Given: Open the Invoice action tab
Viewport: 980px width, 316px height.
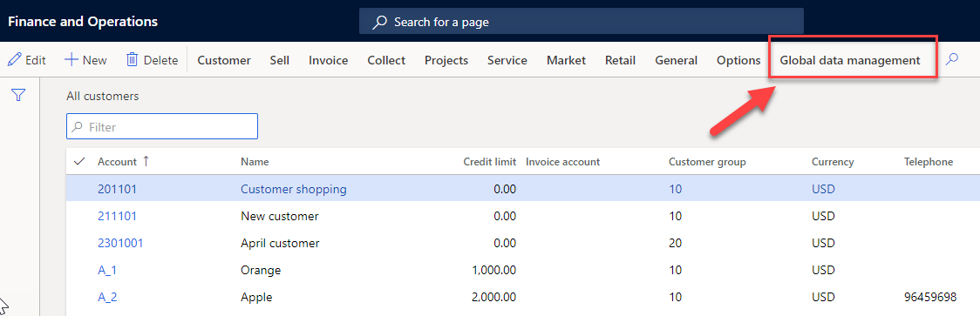Looking at the screenshot, I should [x=328, y=61].
